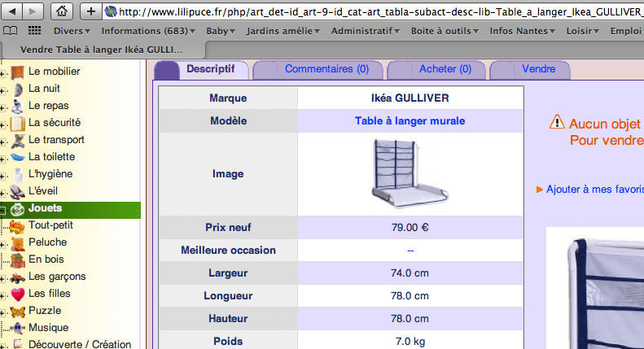Image resolution: width=644 pixels, height=349 pixels.
Task: Switch to the Commentaires (0) tab
Action: 318,69
